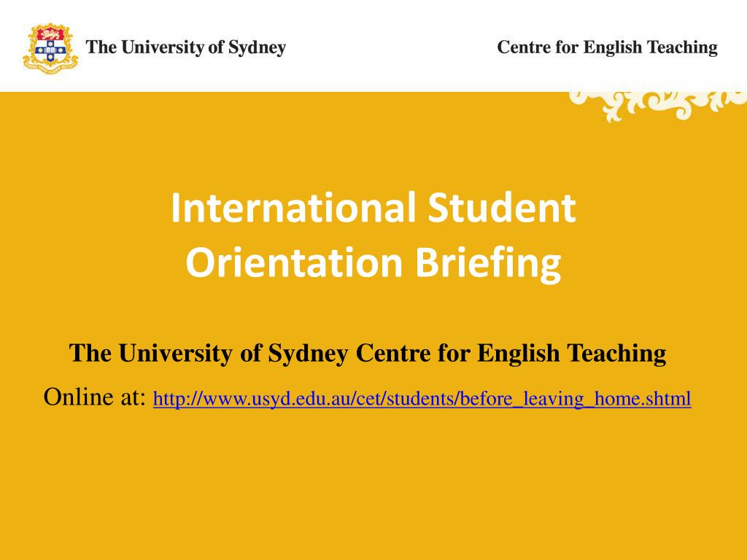Click the 'Orientation Briefing' title line

tap(373, 263)
